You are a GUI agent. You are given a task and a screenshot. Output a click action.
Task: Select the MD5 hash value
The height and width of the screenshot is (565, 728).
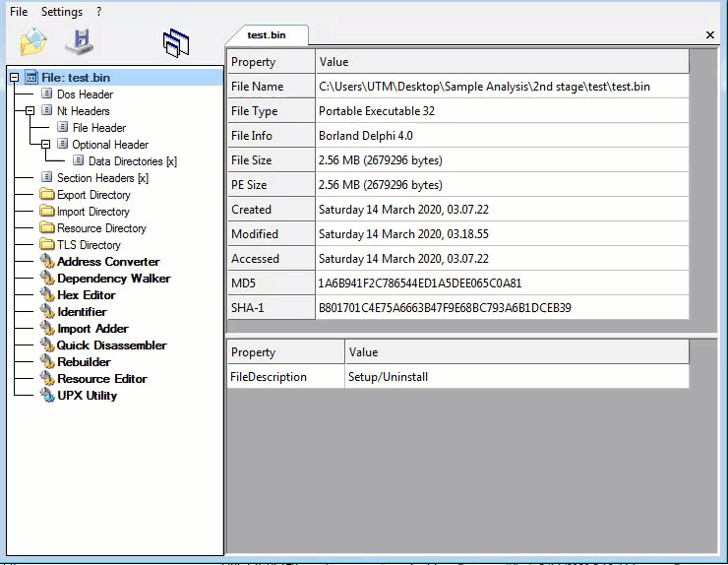[503, 282]
